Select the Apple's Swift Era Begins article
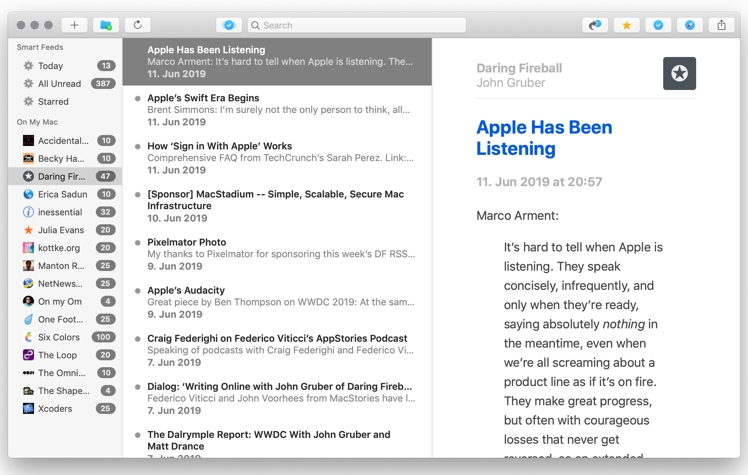Screen dimensions: 748x475 point(203,98)
